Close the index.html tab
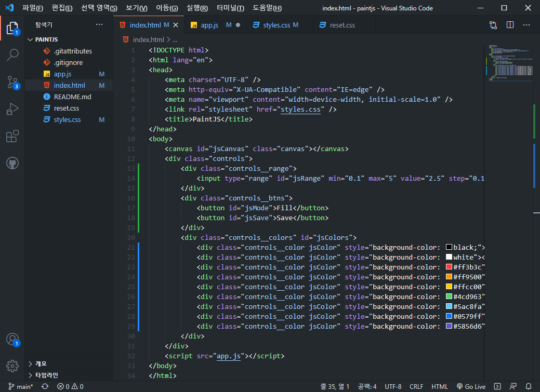The image size is (540, 392). pyautogui.click(x=176, y=25)
